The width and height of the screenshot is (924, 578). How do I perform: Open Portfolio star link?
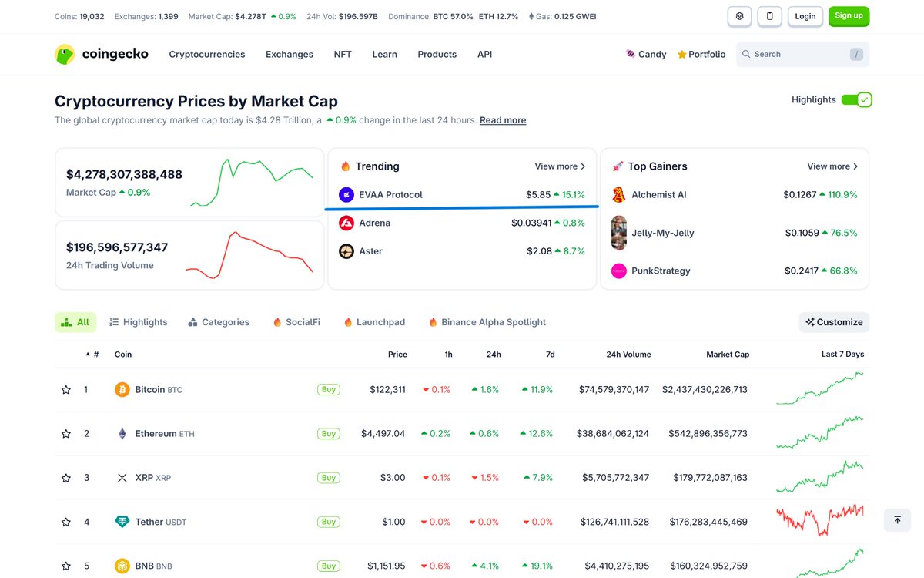point(701,54)
